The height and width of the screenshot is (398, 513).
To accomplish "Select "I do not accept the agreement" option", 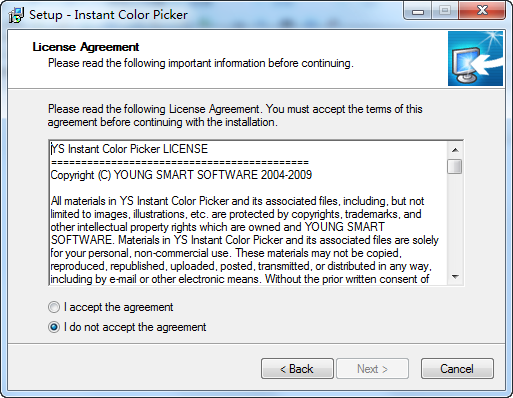I will coord(54,327).
